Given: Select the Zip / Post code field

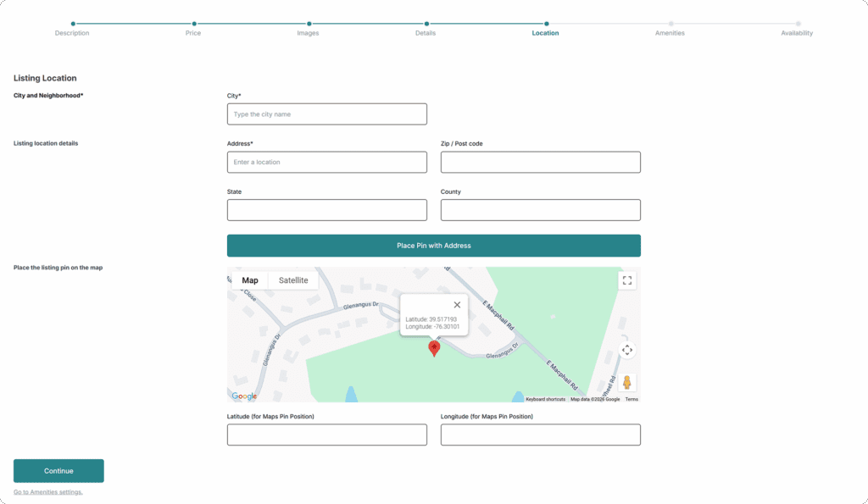Looking at the screenshot, I should [540, 163].
